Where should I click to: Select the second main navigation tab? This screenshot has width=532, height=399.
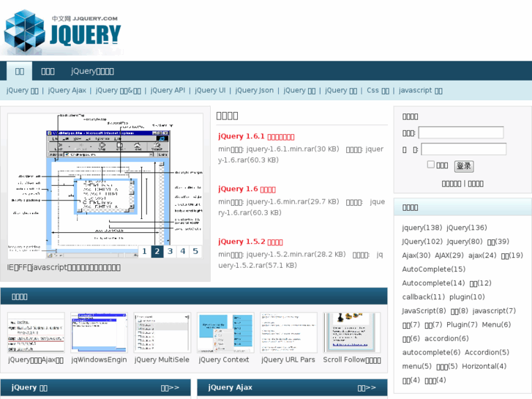click(x=48, y=71)
